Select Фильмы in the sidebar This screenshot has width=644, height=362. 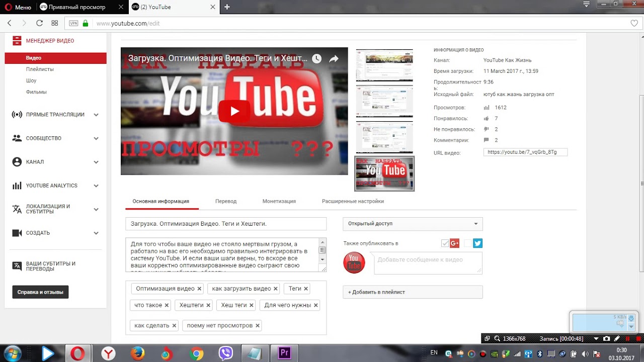pos(36,92)
